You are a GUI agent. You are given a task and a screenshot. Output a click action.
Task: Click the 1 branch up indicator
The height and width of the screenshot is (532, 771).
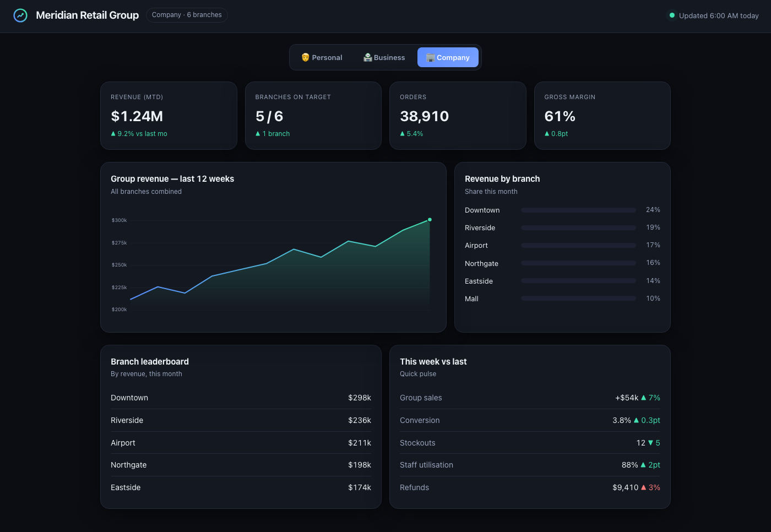pyautogui.click(x=273, y=134)
